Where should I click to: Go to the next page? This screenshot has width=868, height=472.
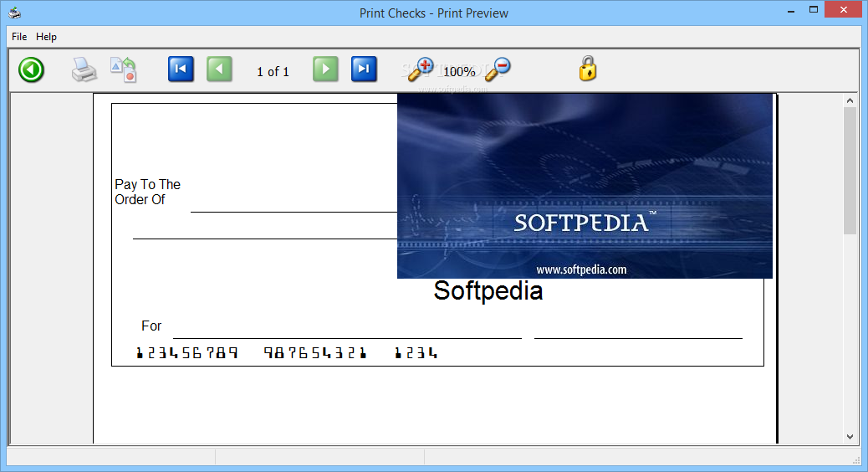[x=325, y=69]
